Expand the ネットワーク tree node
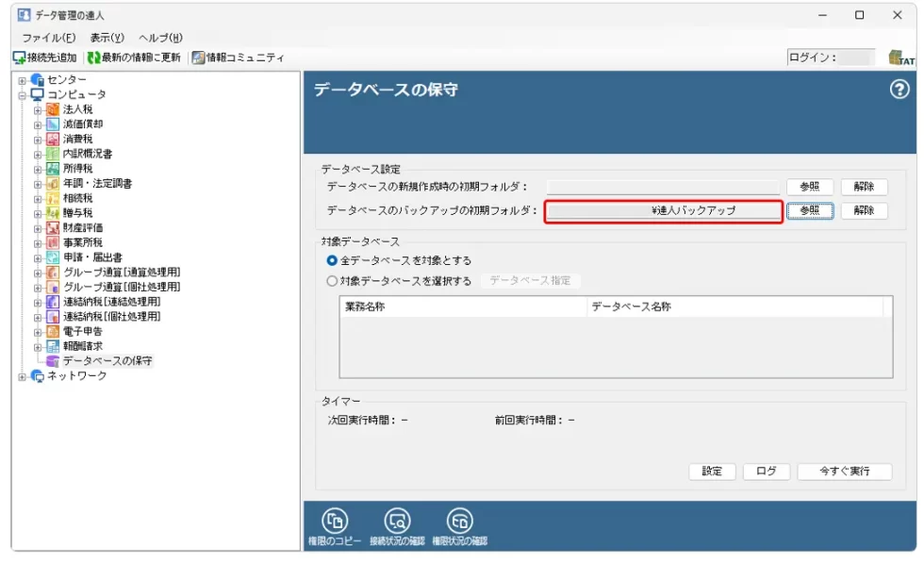The width and height of the screenshot is (924, 563). point(22,375)
